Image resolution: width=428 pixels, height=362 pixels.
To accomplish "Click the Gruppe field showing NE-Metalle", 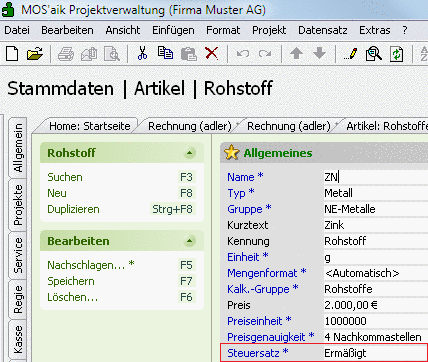I will (376, 209).
